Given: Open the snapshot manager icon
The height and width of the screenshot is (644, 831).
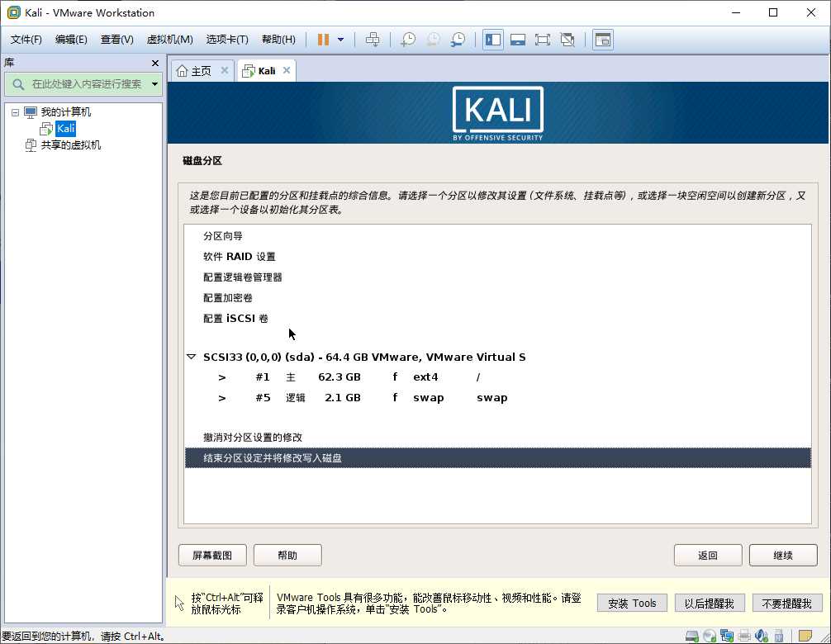Looking at the screenshot, I should point(458,40).
